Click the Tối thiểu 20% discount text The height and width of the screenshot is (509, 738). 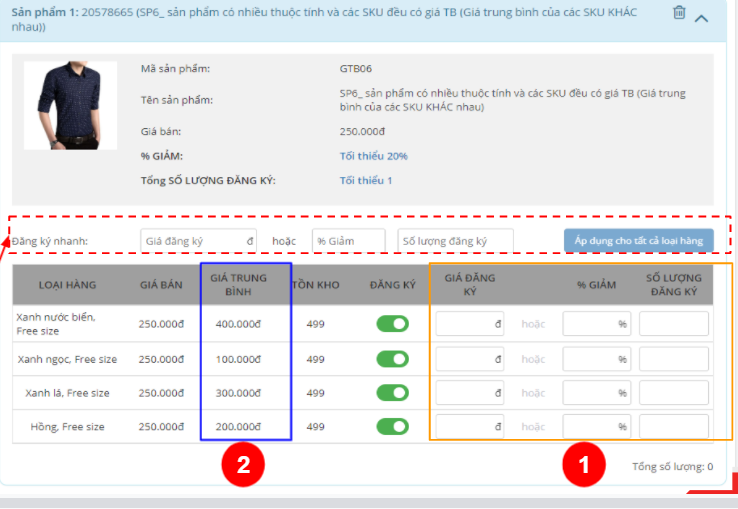click(373, 156)
